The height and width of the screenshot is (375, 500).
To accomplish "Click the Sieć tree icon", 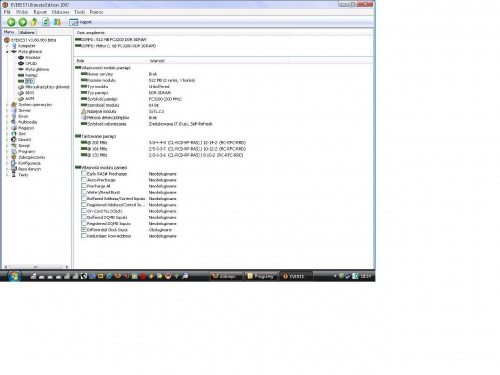I will click(x=14, y=134).
